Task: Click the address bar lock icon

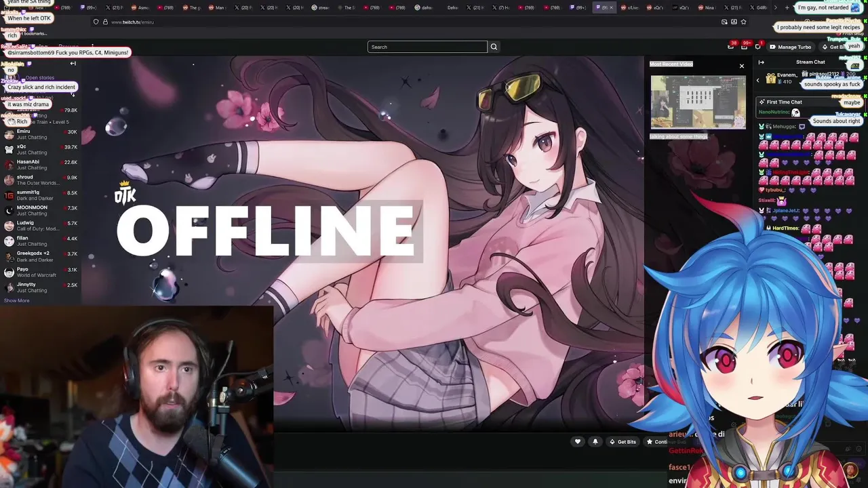Action: (105, 22)
